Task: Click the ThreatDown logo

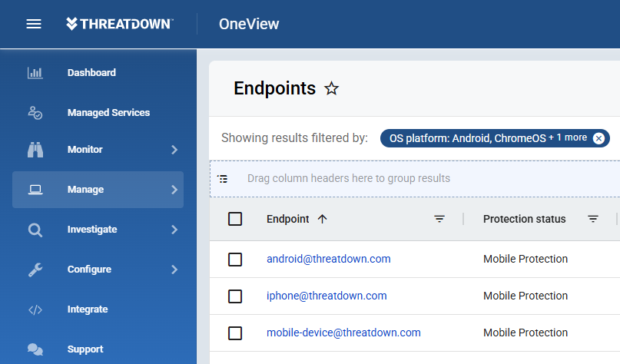Action: tap(119, 24)
